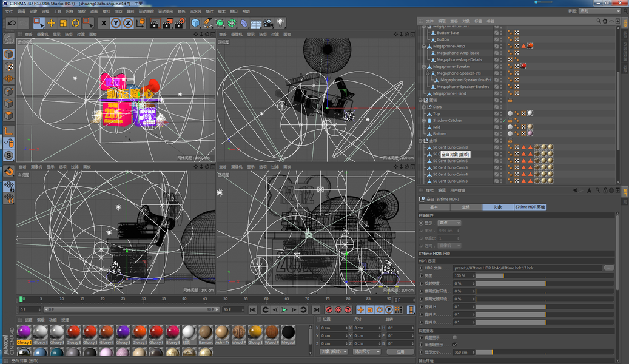
Task: Select 50 Cent Euro Coin.8 object
Action: pyautogui.click(x=450, y=147)
